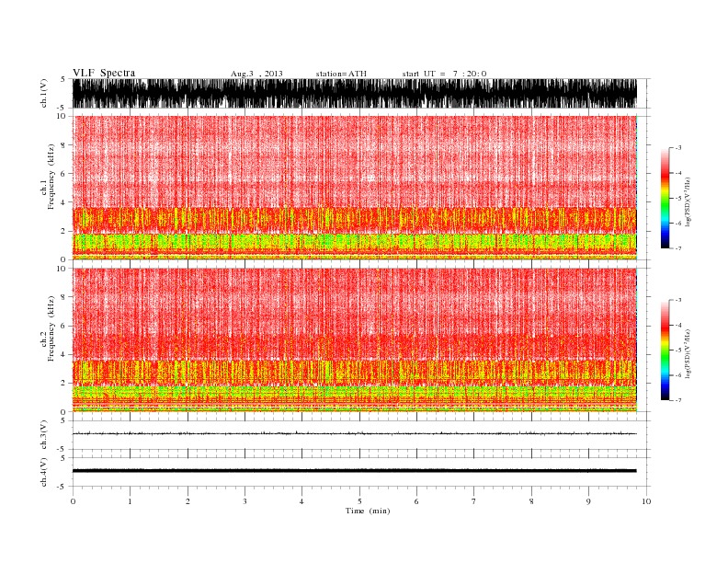Click the time axis tick label "10"

click(x=646, y=501)
